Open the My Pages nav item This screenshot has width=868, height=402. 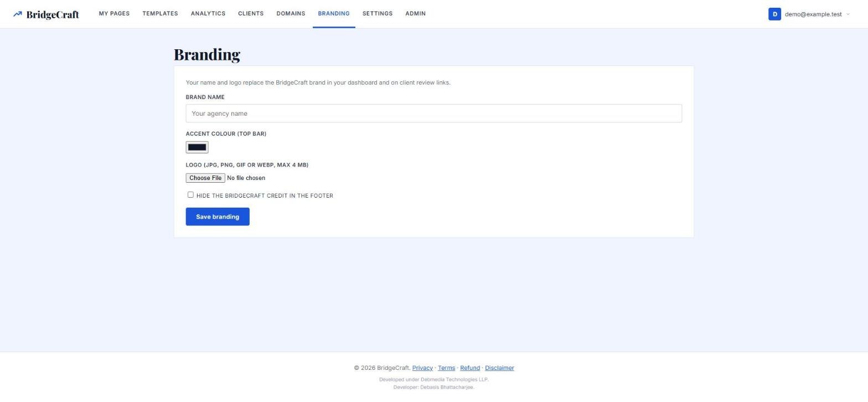[x=114, y=13]
